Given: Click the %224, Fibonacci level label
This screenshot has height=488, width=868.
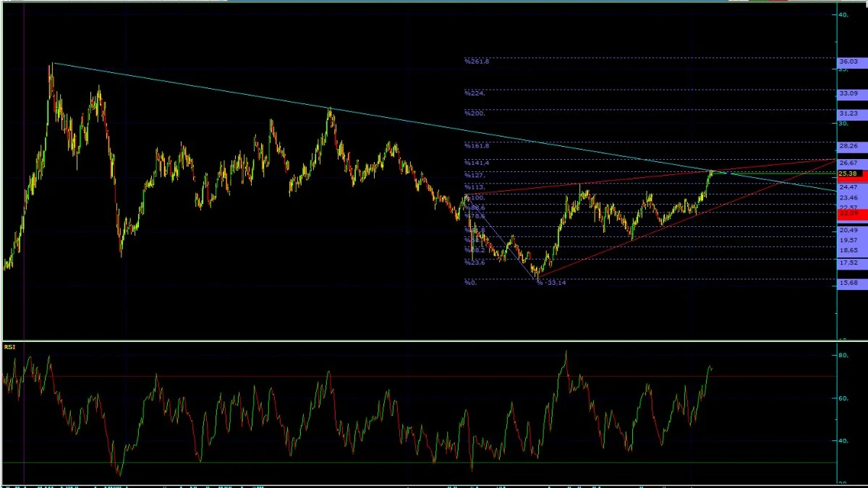Looking at the screenshot, I should pyautogui.click(x=475, y=93).
